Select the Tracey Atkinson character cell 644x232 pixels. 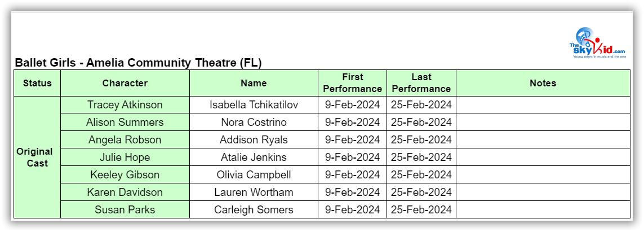[x=125, y=105]
